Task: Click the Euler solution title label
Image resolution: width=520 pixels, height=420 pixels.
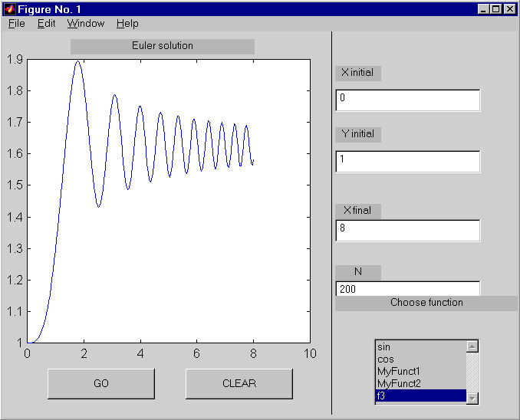Action: point(163,47)
